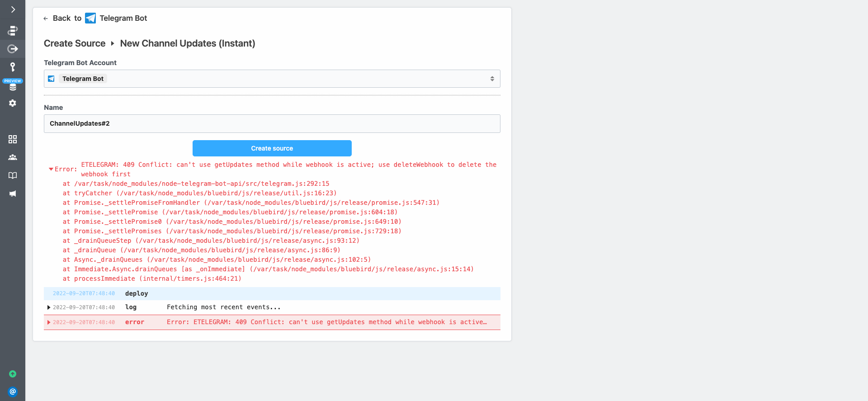Open the Apps grid icon in sidebar
This screenshot has height=401, width=868.
pos(13,139)
